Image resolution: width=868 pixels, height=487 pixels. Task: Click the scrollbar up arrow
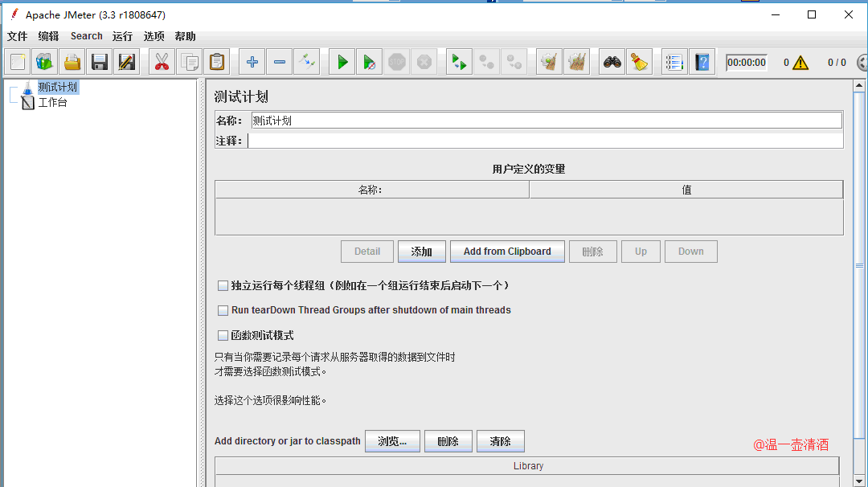[x=859, y=86]
